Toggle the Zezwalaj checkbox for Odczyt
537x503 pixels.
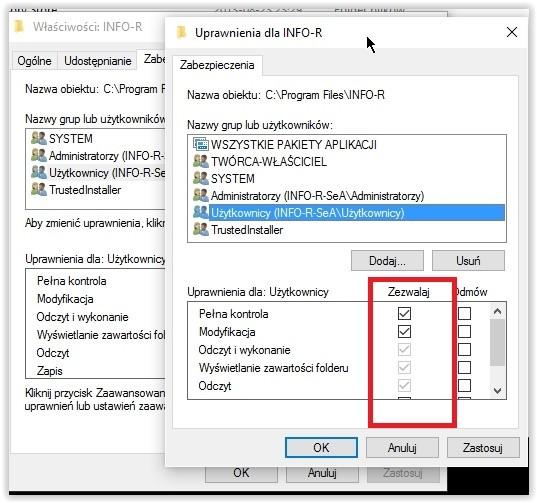(404, 386)
